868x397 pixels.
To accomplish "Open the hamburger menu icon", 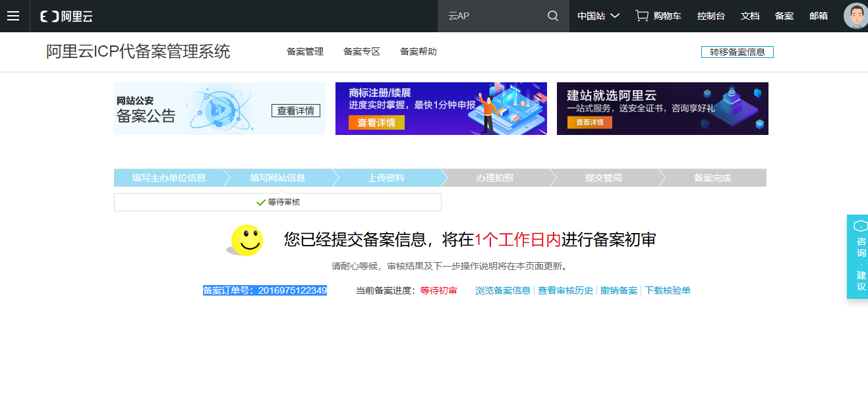I will 13,16.
